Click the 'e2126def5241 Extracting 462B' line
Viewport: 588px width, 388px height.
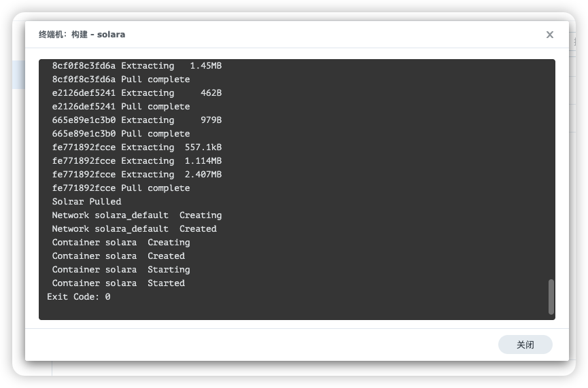(137, 93)
